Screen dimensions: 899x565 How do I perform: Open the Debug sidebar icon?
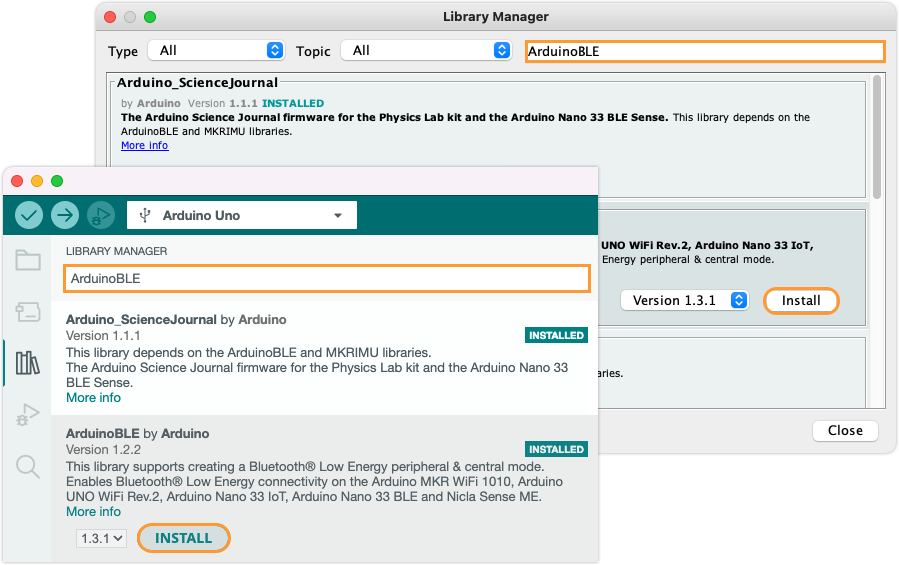point(28,414)
